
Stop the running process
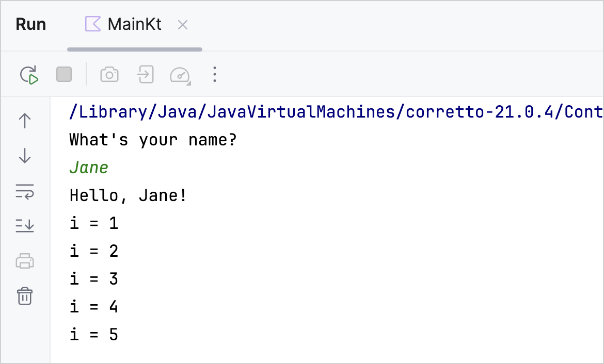pos(64,74)
